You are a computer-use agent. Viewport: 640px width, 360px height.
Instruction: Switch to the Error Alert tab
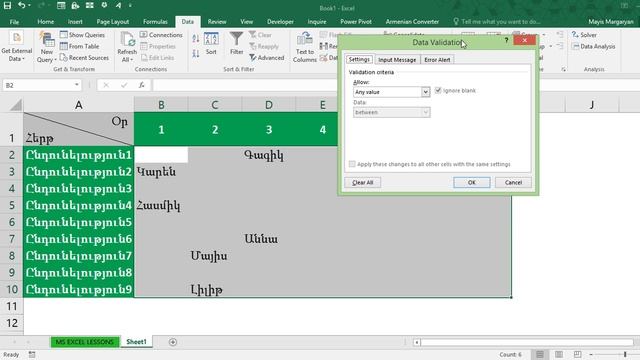pos(437,60)
